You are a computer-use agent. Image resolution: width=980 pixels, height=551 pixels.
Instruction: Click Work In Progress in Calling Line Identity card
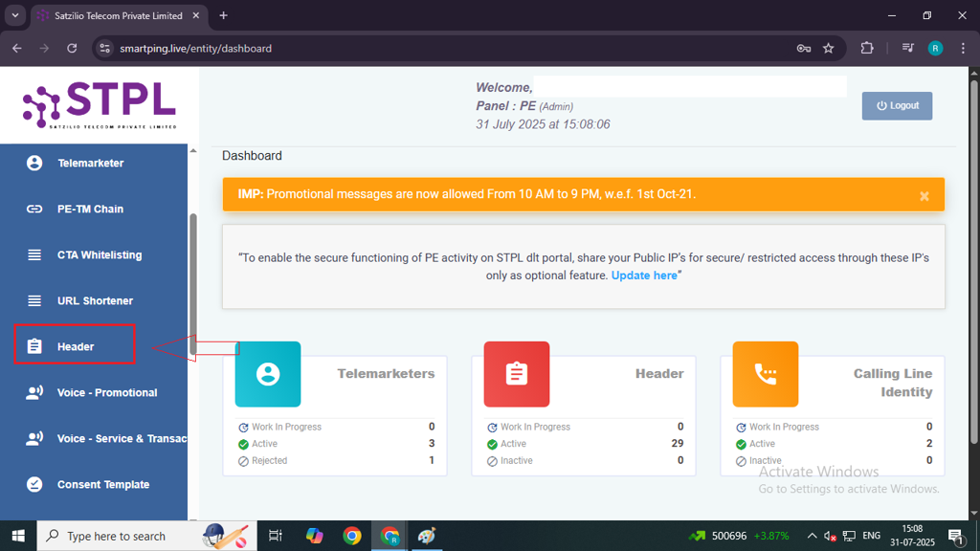pos(834,427)
